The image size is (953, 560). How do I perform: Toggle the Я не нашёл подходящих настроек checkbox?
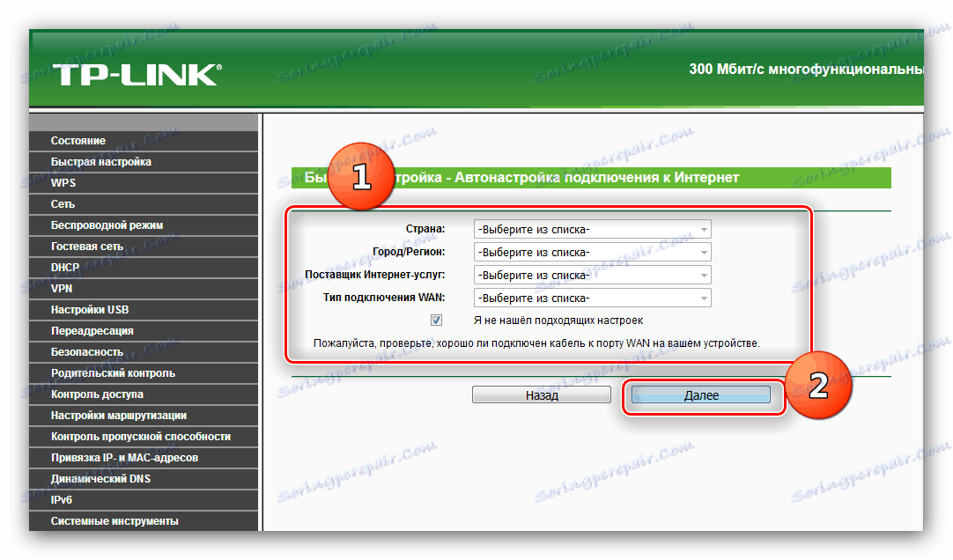click(436, 321)
